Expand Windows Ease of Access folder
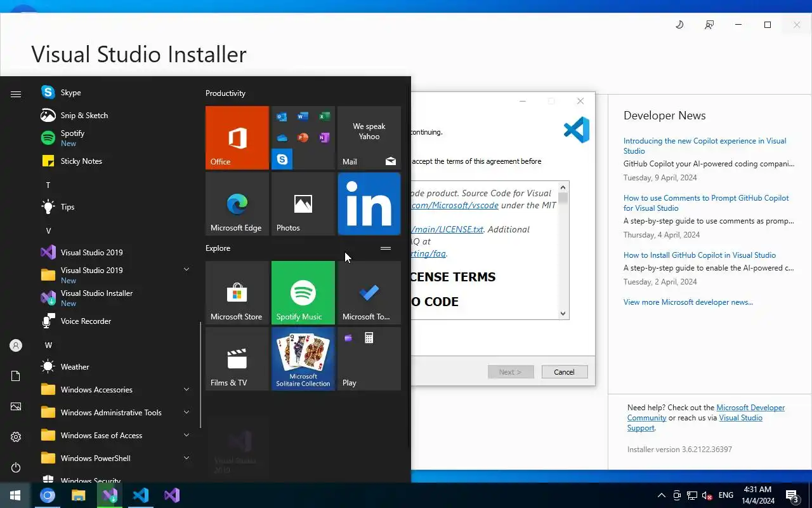This screenshot has width=812, height=508. 118,436
